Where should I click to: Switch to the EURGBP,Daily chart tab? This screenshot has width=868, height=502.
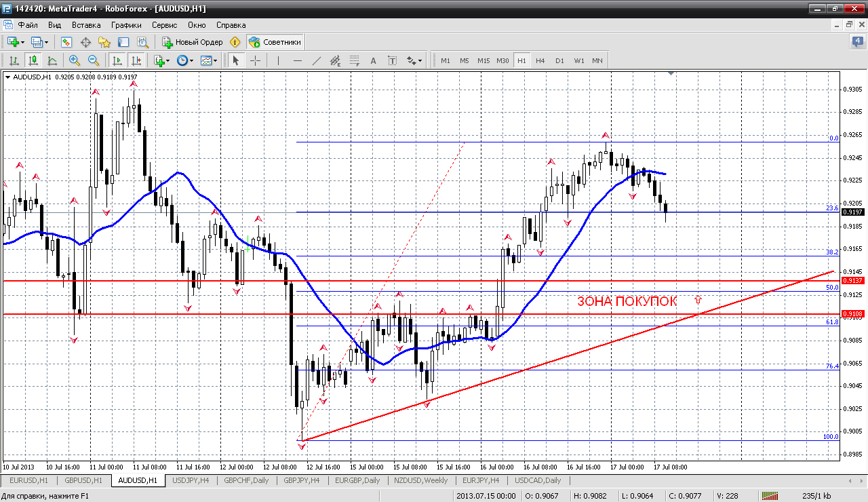click(x=357, y=480)
